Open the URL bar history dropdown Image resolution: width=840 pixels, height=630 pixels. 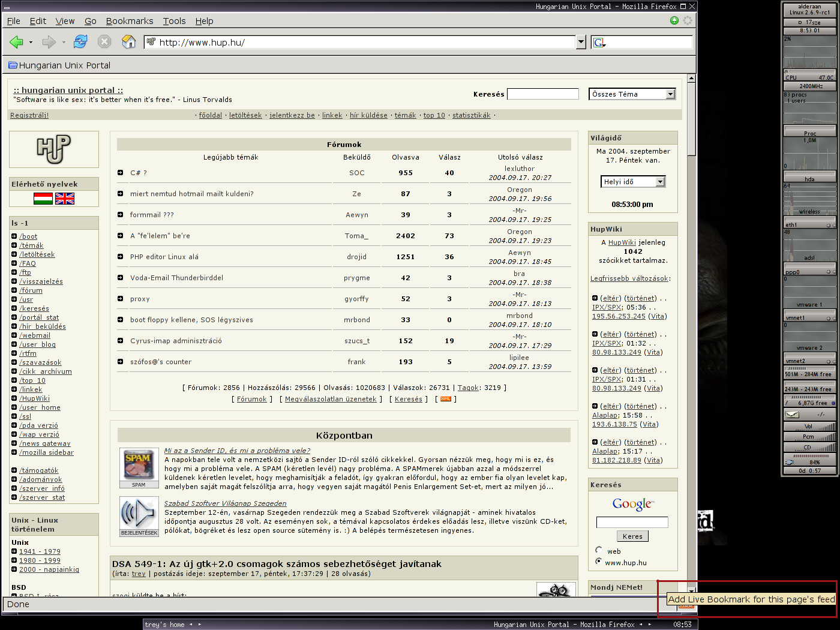point(581,42)
